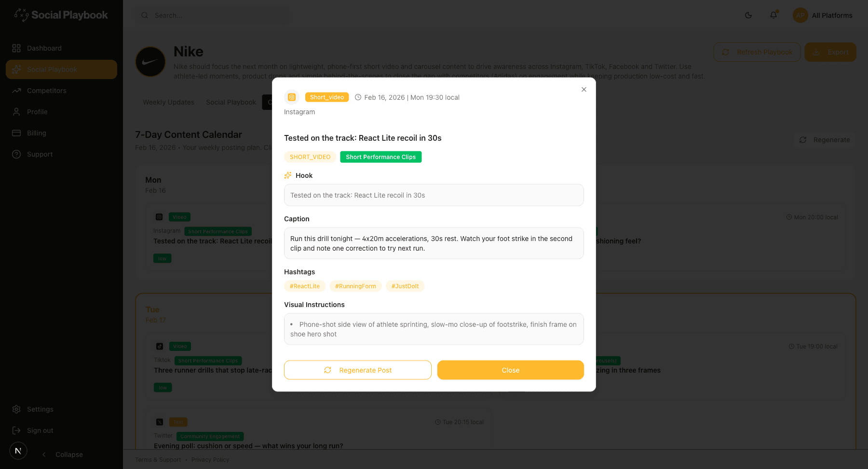This screenshot has height=469, width=868.
Task: Go to Competitors in sidebar
Action: tap(61, 91)
